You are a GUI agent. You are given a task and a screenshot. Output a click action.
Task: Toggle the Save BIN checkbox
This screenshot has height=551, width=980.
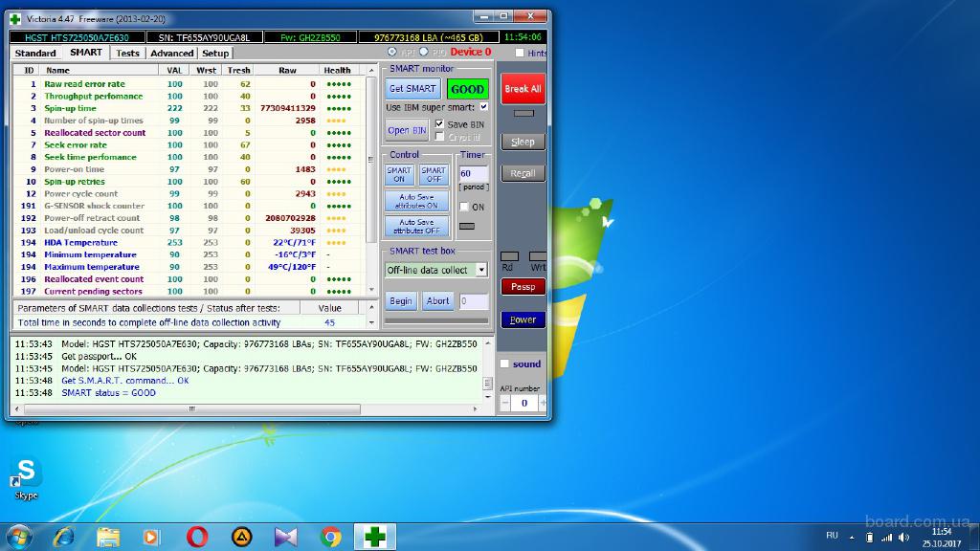click(439, 124)
